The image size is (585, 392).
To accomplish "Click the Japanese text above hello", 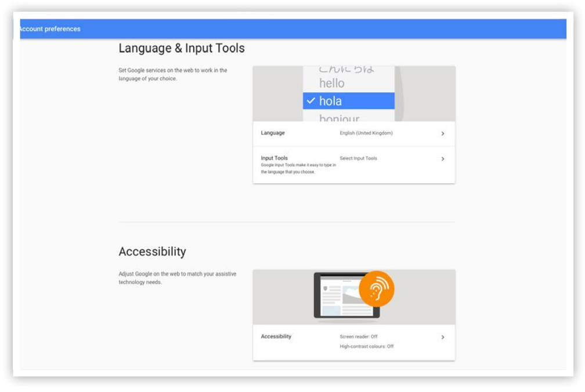I will click(346, 70).
